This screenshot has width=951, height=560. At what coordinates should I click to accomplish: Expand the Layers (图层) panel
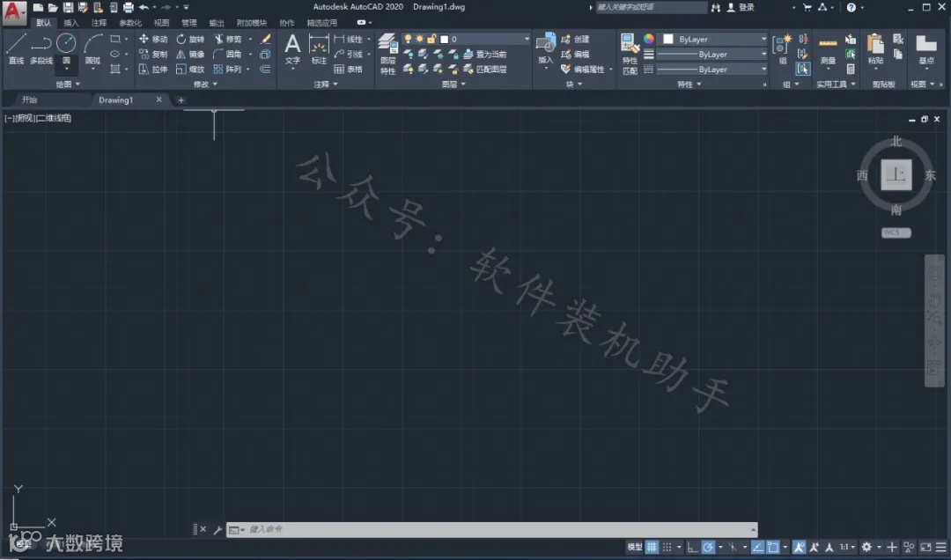click(x=453, y=85)
